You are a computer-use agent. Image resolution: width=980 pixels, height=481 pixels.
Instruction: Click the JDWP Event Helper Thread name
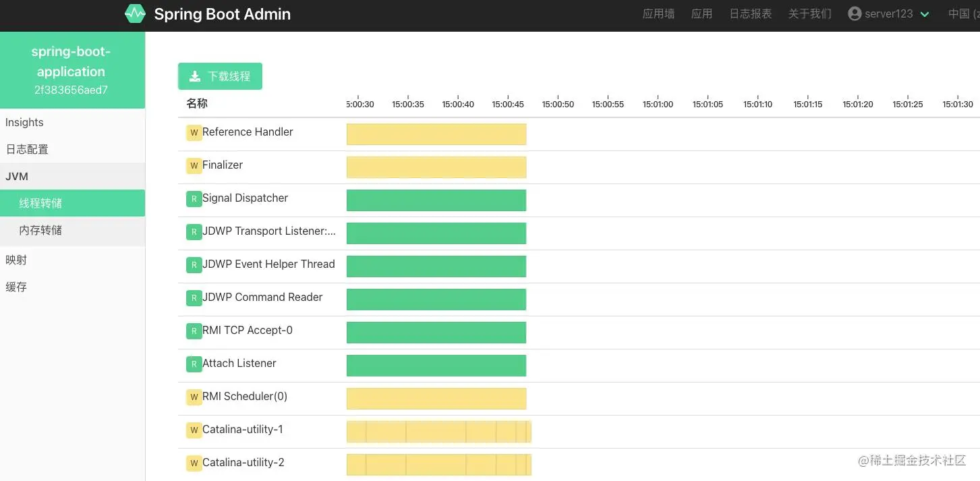click(268, 264)
